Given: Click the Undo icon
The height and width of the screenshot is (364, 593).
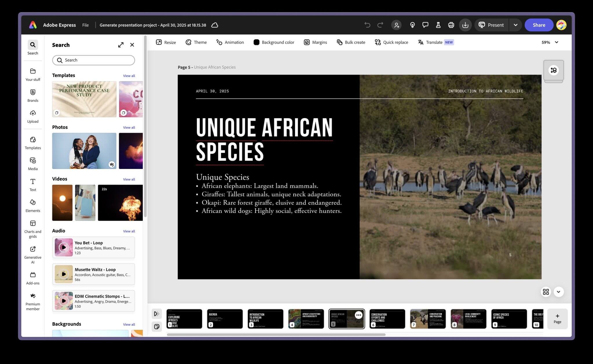Looking at the screenshot, I should click(x=367, y=25).
